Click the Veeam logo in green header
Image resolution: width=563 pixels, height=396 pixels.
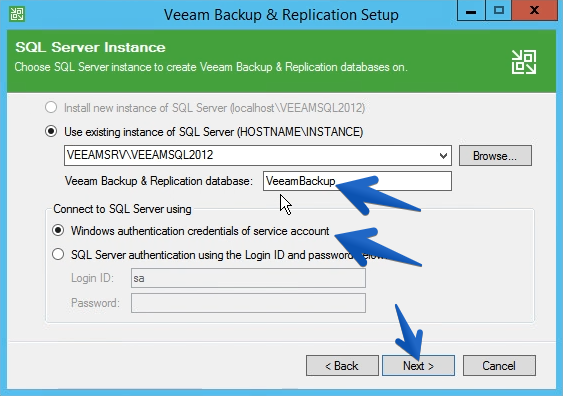pyautogui.click(x=524, y=62)
